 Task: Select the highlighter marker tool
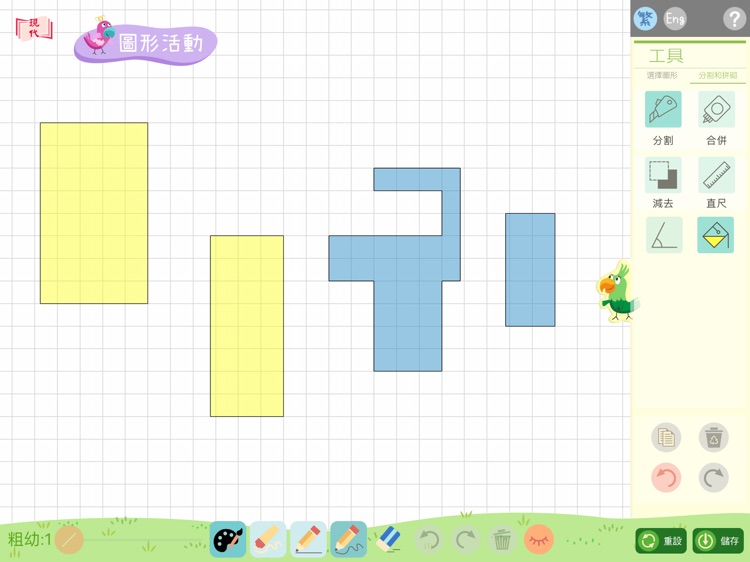pos(268,540)
